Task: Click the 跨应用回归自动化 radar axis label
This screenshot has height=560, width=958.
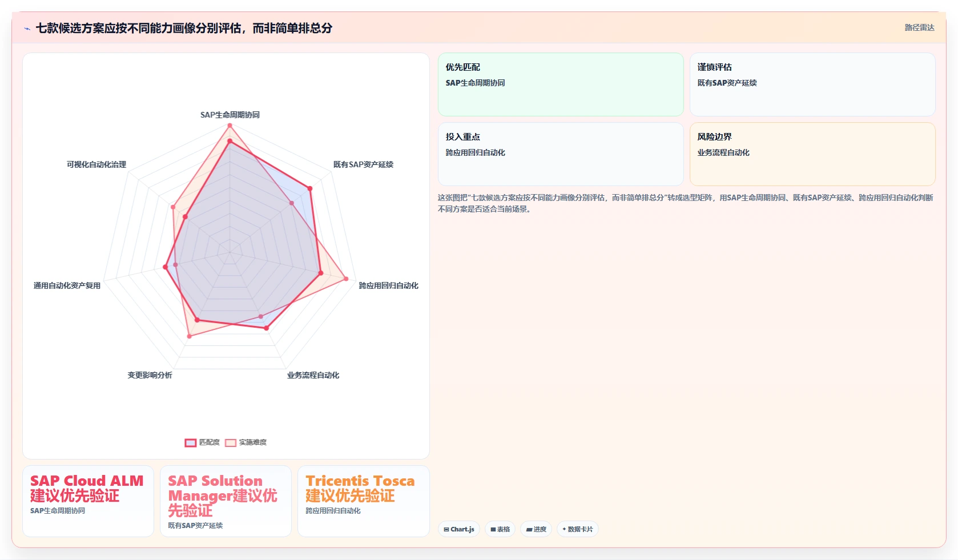Action: [388, 285]
